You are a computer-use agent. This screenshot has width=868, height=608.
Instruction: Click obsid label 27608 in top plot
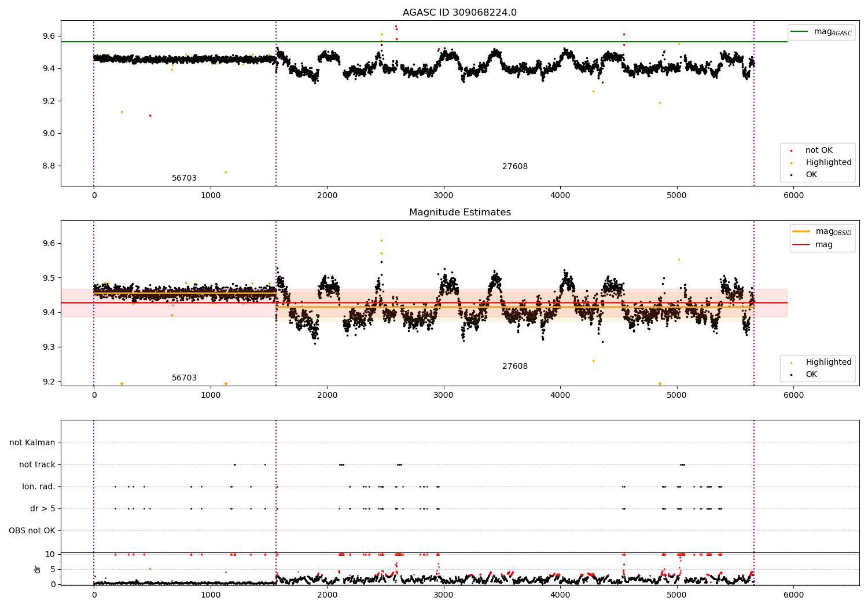514,167
